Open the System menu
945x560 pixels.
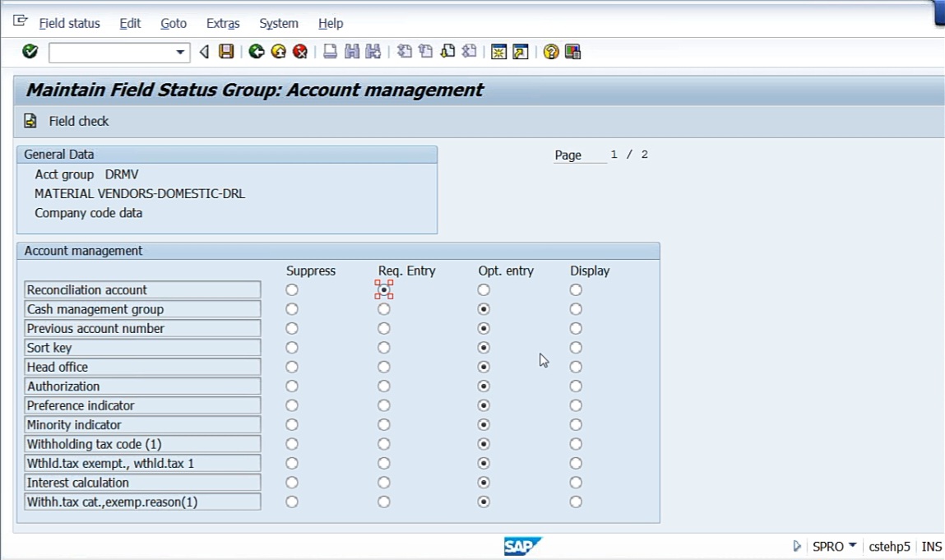coord(279,24)
